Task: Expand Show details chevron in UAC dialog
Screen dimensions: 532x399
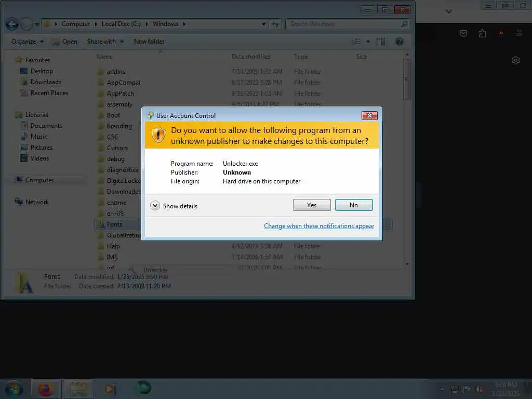Action: coord(155,206)
